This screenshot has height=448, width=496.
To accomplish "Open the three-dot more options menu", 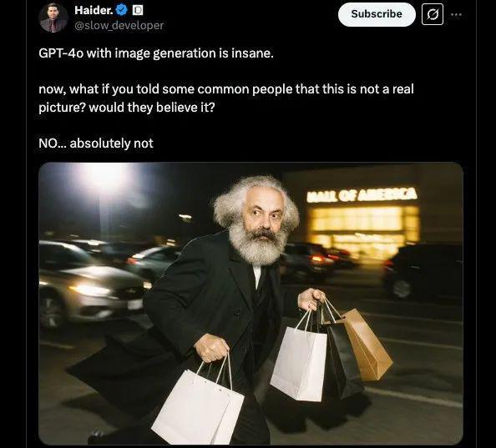I will (x=456, y=14).
